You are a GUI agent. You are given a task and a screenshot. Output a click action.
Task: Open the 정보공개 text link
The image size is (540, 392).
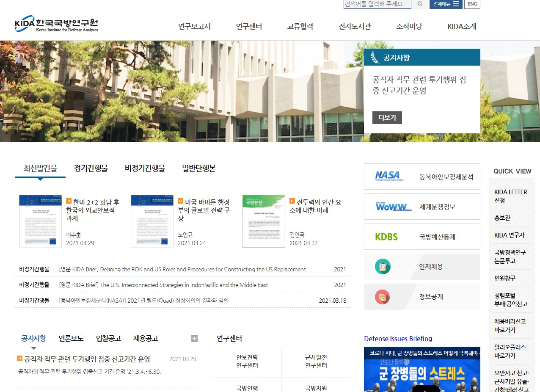click(431, 297)
